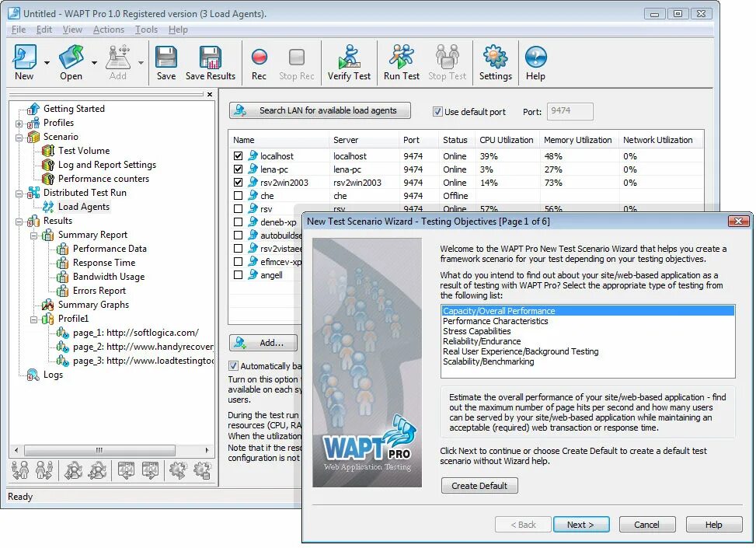Click the Stop Rec toolbar icon
The width and height of the screenshot is (756, 548).
(297, 63)
